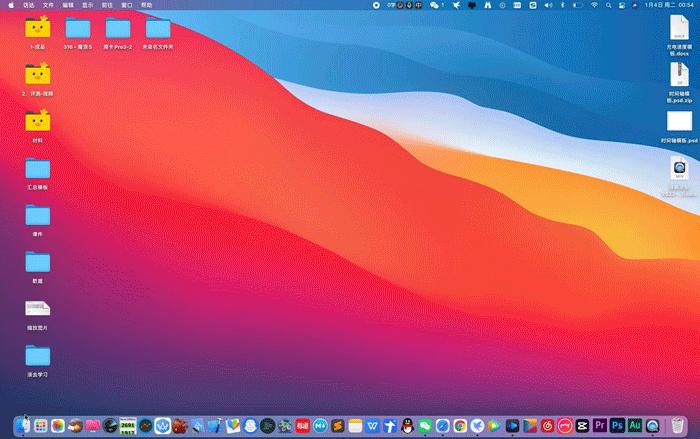Image resolution: width=700 pixels, height=439 pixels.
Task: Open volume control in menu bar
Action: pos(548,5)
